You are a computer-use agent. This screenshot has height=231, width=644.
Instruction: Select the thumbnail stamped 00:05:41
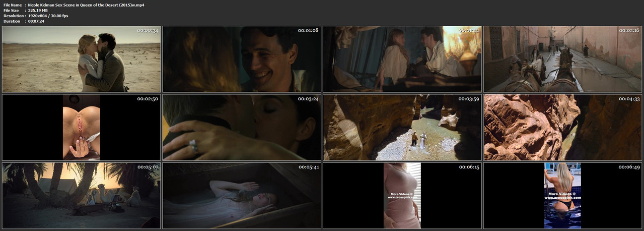[242, 195]
